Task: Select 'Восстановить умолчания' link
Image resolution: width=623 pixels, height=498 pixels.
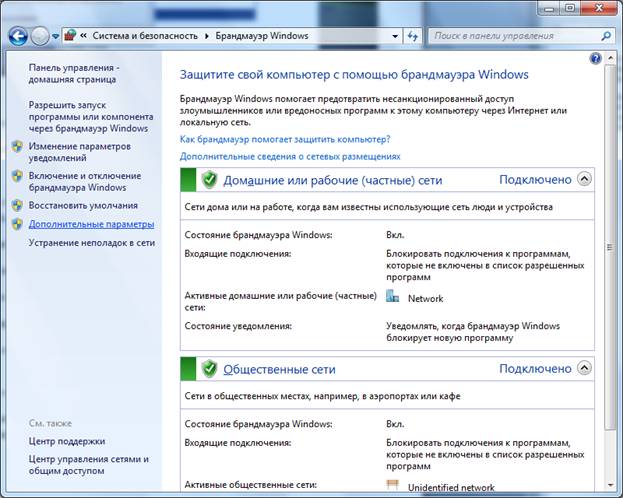Action: 83,205
